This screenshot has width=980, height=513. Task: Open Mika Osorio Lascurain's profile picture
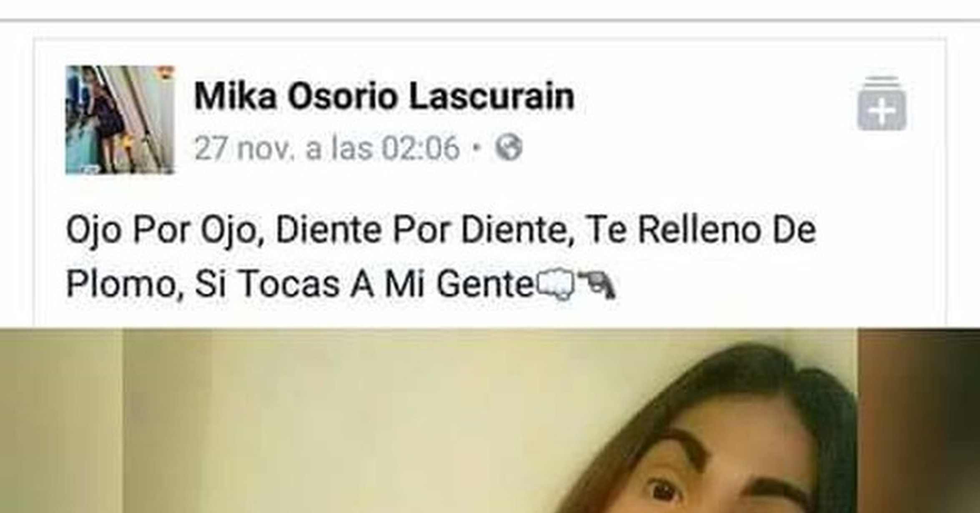[120, 120]
